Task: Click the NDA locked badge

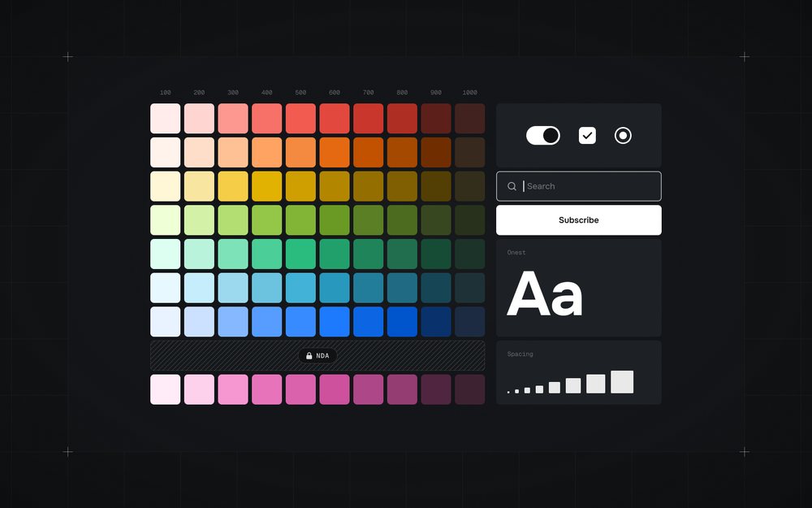Action: (x=317, y=356)
